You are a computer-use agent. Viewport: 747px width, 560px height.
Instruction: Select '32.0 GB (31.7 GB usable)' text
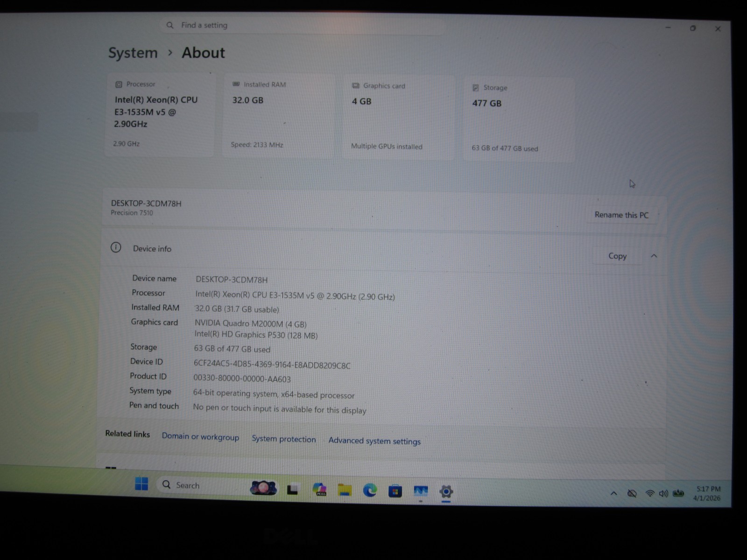[237, 309]
